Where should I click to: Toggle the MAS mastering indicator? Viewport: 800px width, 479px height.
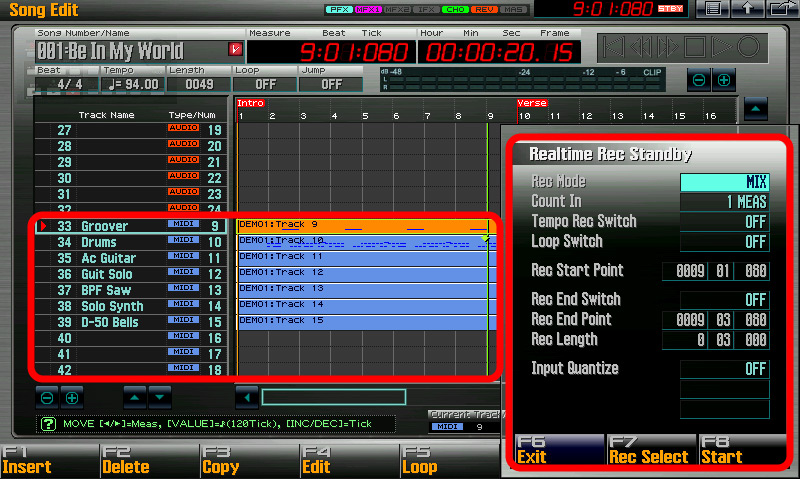point(514,9)
